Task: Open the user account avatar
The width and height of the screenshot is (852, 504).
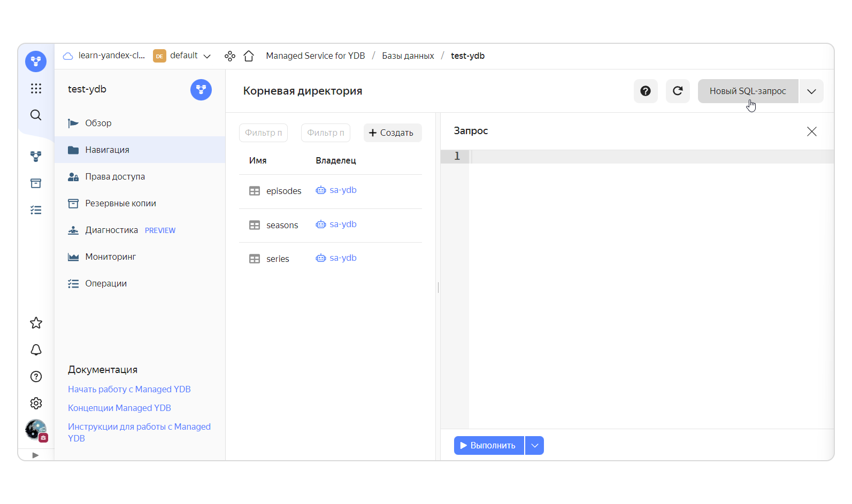Action: click(x=36, y=430)
